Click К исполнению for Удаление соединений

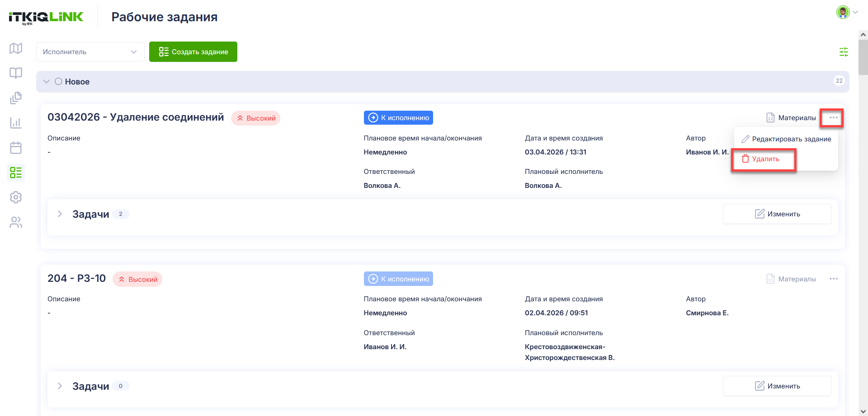click(x=398, y=118)
